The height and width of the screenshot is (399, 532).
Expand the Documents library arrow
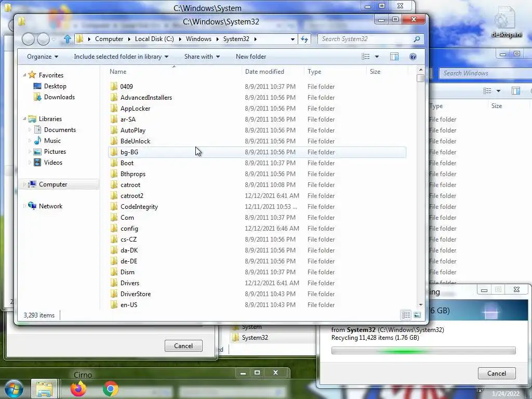point(30,129)
